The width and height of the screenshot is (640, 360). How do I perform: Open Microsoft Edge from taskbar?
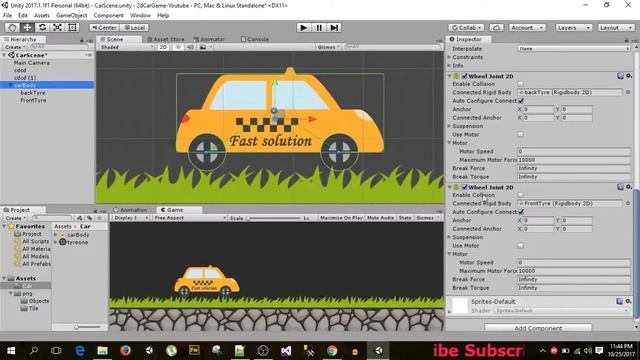pos(80,350)
